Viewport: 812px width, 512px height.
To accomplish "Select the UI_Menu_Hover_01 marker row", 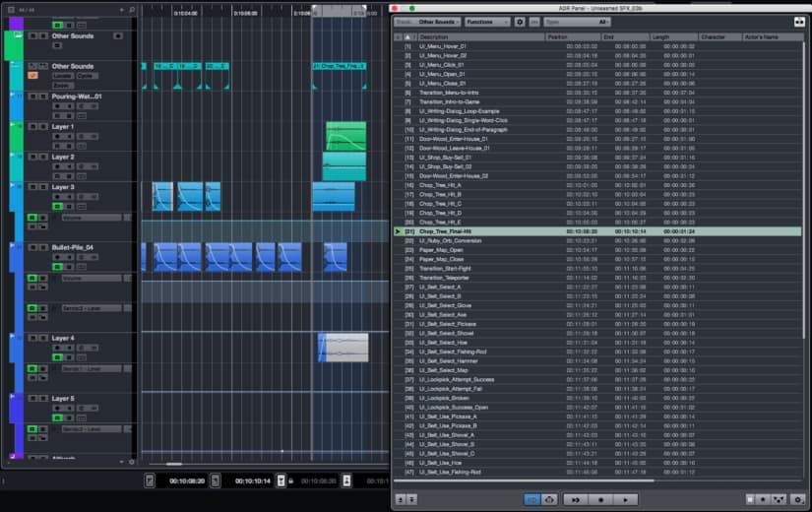I will click(x=597, y=46).
